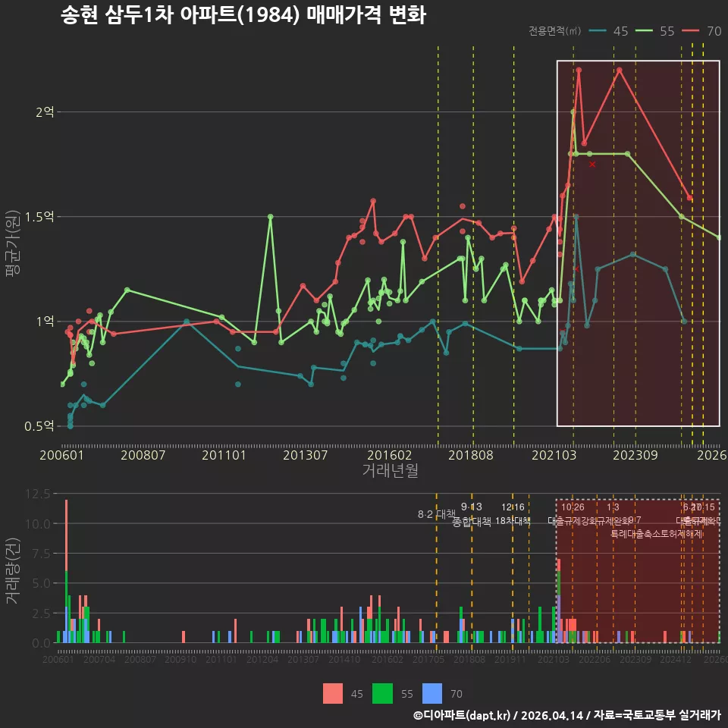Click the tallest volume bar at 200601

point(67,571)
